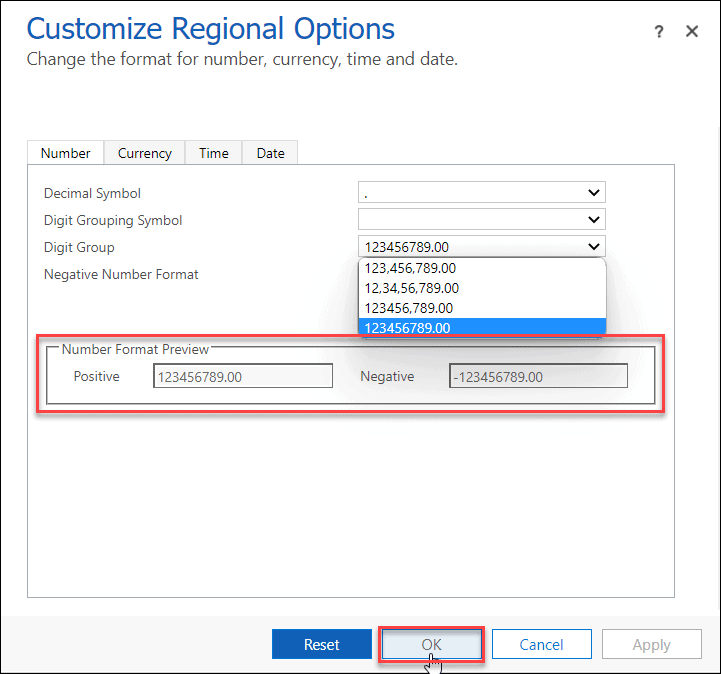
Task: Choose 123456,789.00 digit group option
Action: [x=482, y=308]
